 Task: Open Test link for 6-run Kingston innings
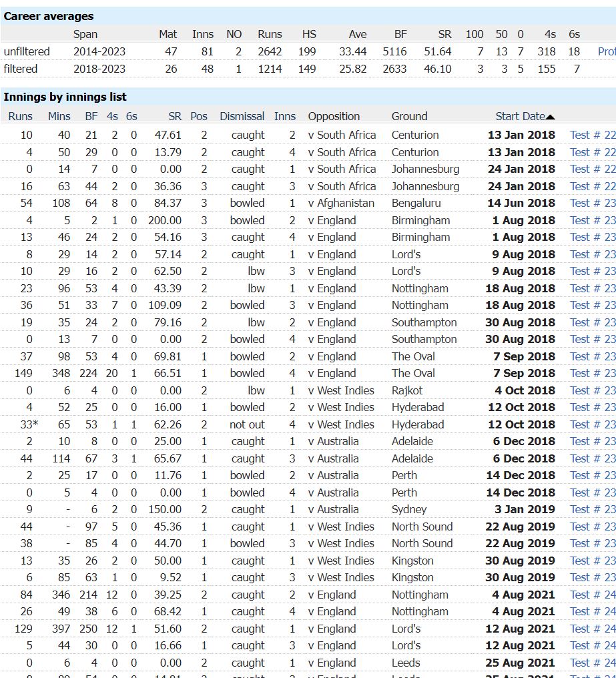tap(593, 578)
